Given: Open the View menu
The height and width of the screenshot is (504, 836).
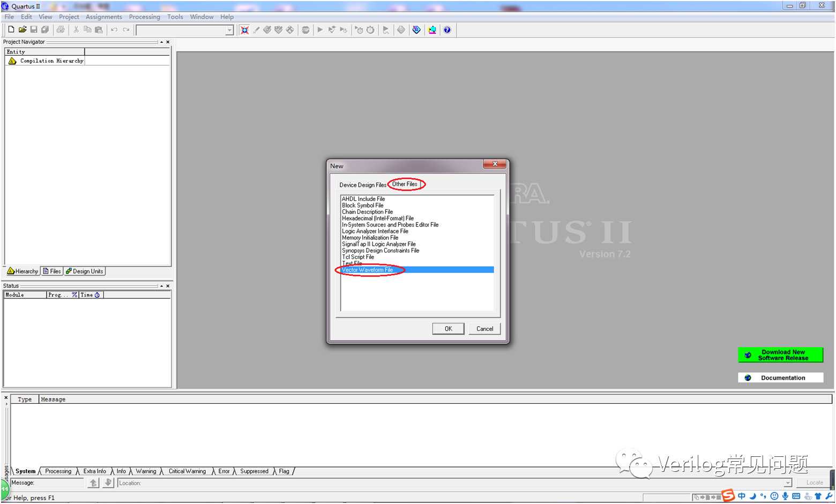Looking at the screenshot, I should tap(46, 17).
